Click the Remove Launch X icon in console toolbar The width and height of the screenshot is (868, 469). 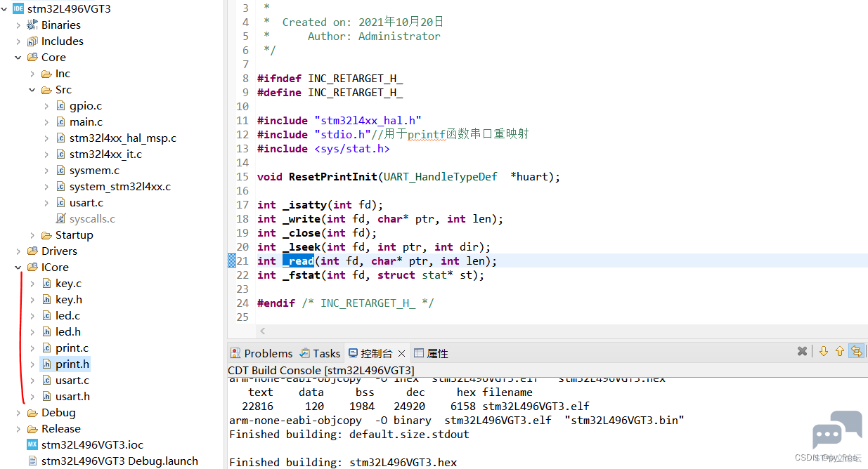802,351
